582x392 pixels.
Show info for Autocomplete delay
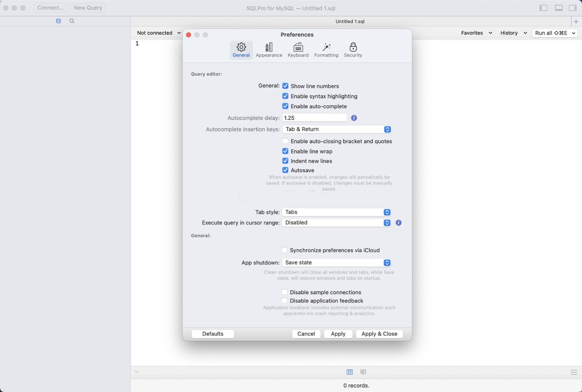pyautogui.click(x=354, y=118)
